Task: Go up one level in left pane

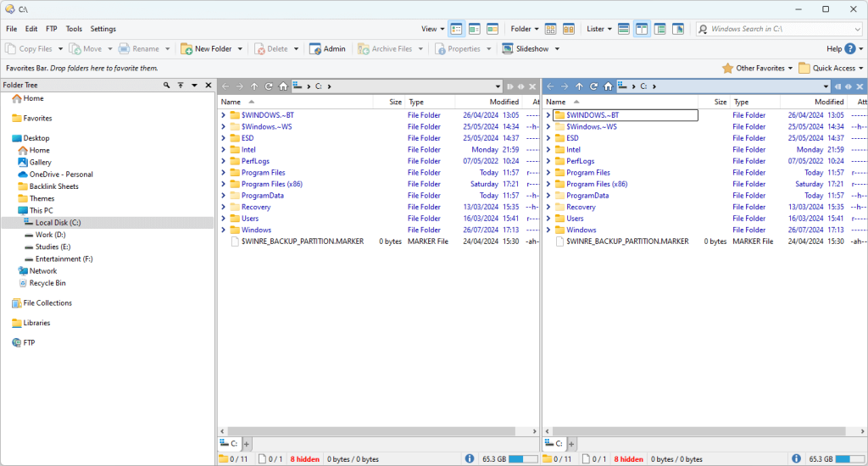Action: 253,86
